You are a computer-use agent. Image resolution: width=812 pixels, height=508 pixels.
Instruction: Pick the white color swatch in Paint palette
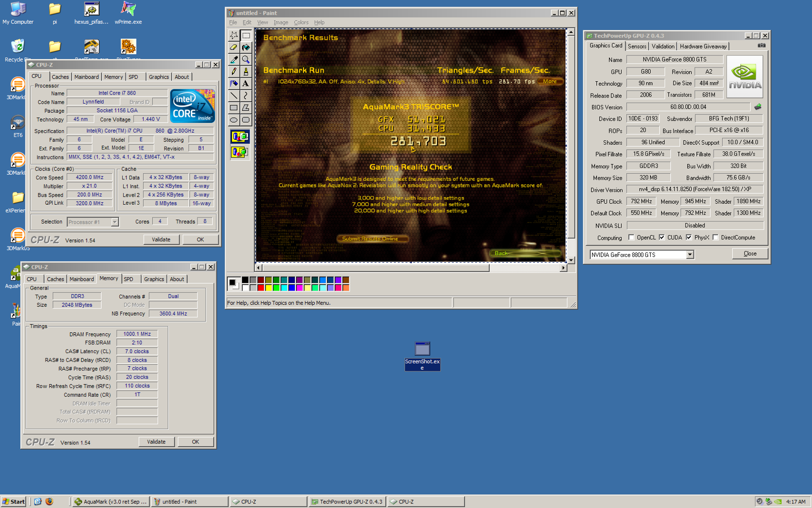click(x=245, y=288)
